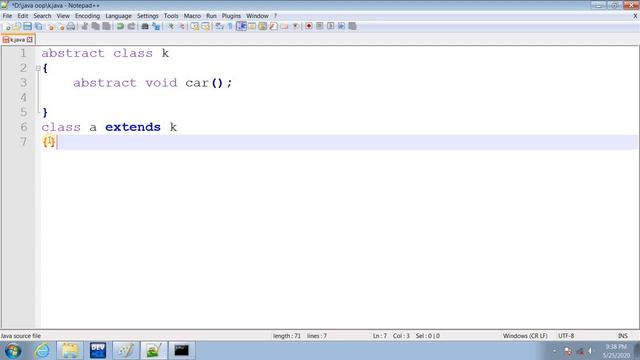The image size is (640, 360).
Task: Click the Windows Start button
Action: pos(13,351)
